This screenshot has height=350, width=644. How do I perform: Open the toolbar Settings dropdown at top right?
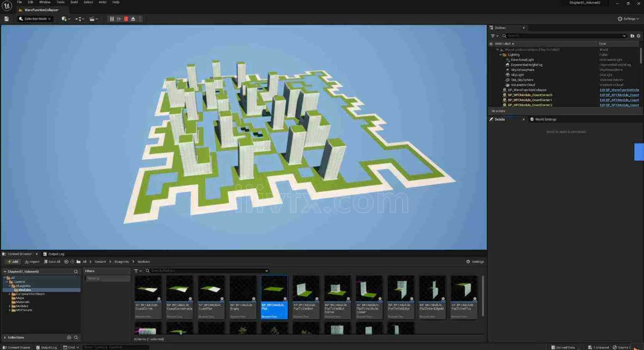click(x=628, y=19)
